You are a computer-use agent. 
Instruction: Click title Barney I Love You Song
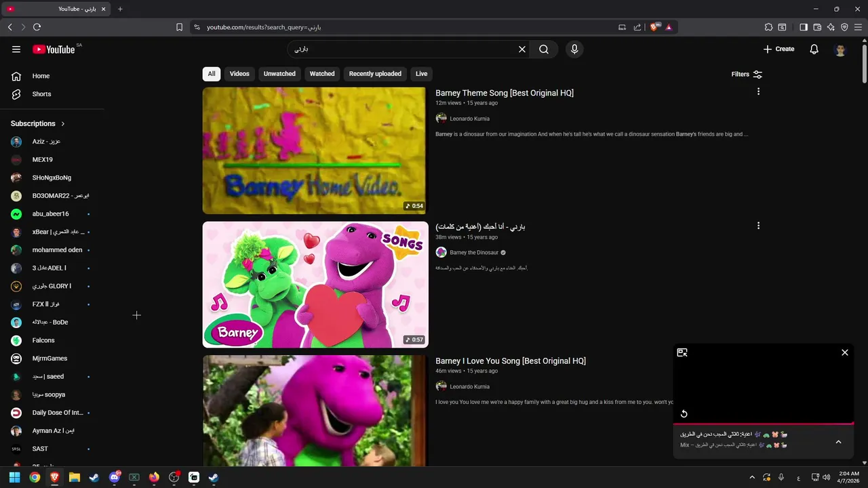click(511, 361)
